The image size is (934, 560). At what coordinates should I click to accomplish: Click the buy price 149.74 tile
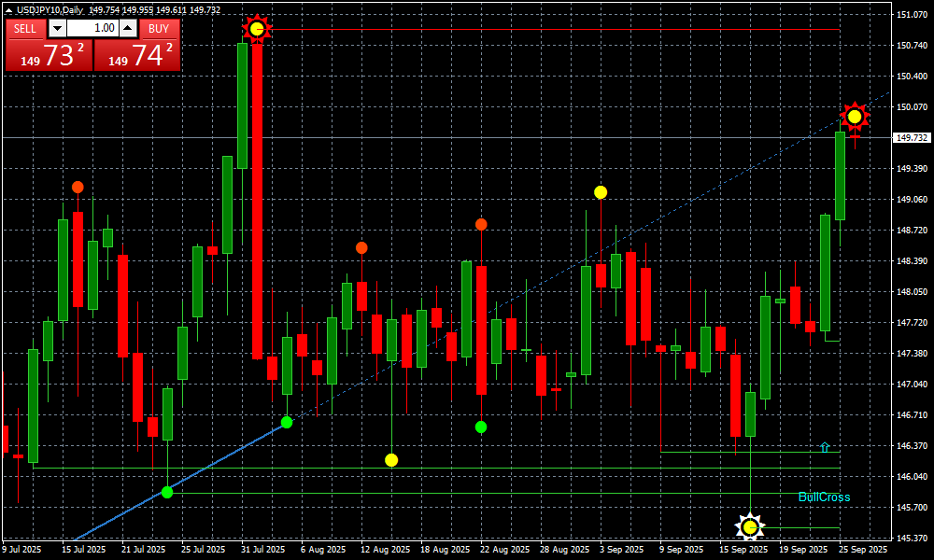137,55
